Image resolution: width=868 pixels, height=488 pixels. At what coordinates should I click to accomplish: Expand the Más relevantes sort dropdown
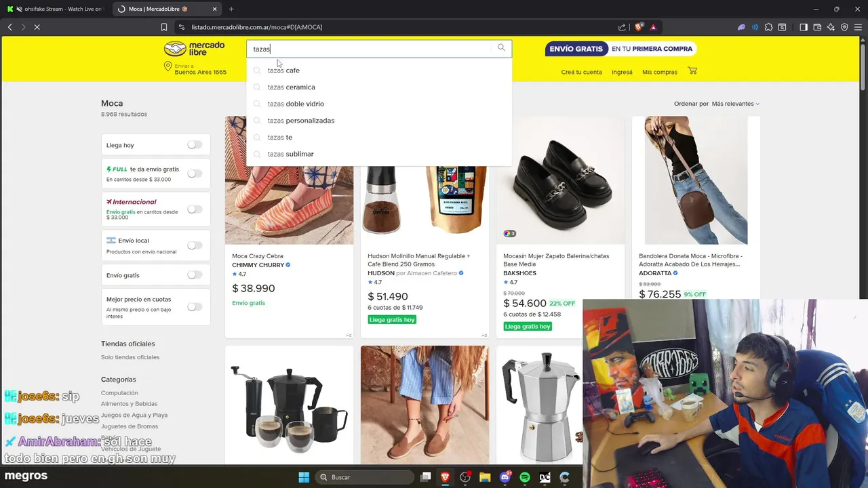point(735,104)
